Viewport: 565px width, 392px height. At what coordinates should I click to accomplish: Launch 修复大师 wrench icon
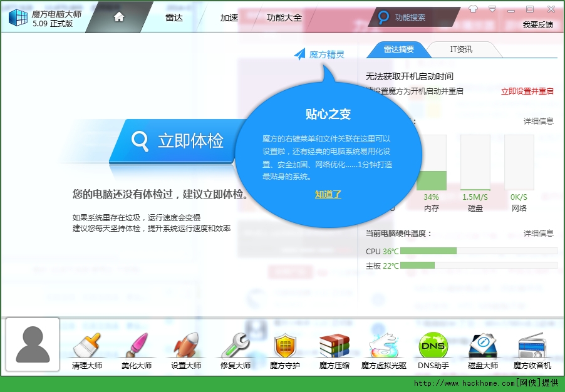pyautogui.click(x=236, y=345)
